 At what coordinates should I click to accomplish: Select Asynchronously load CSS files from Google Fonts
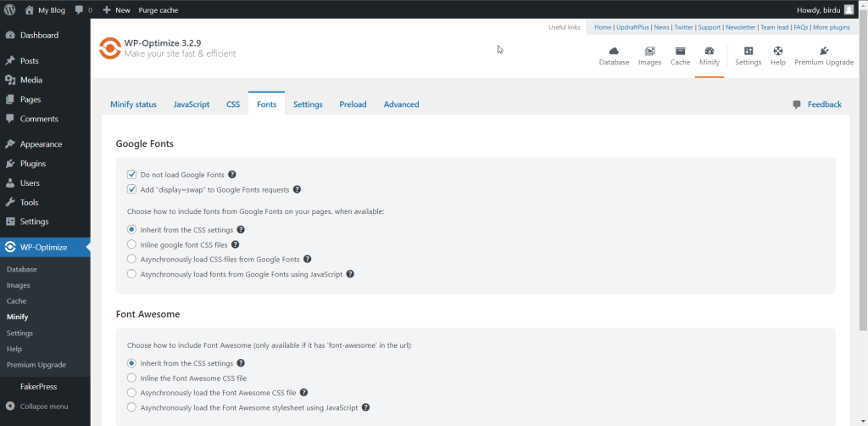(x=131, y=259)
